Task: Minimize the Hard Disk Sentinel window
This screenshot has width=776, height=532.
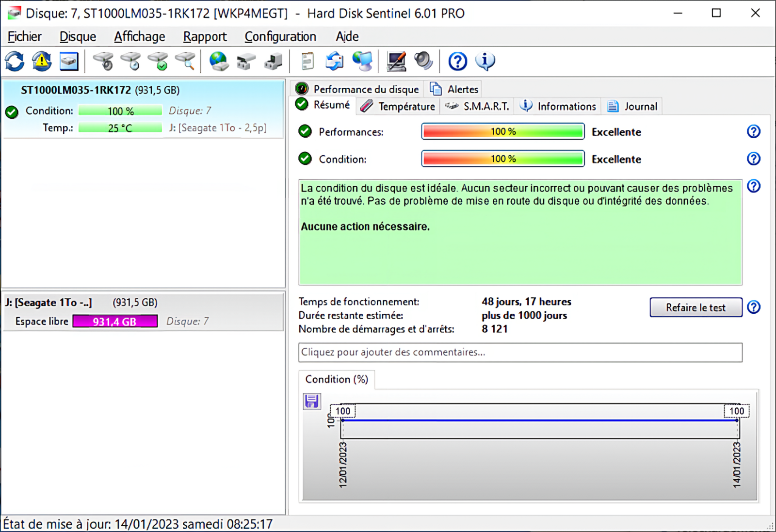Action: pos(678,13)
